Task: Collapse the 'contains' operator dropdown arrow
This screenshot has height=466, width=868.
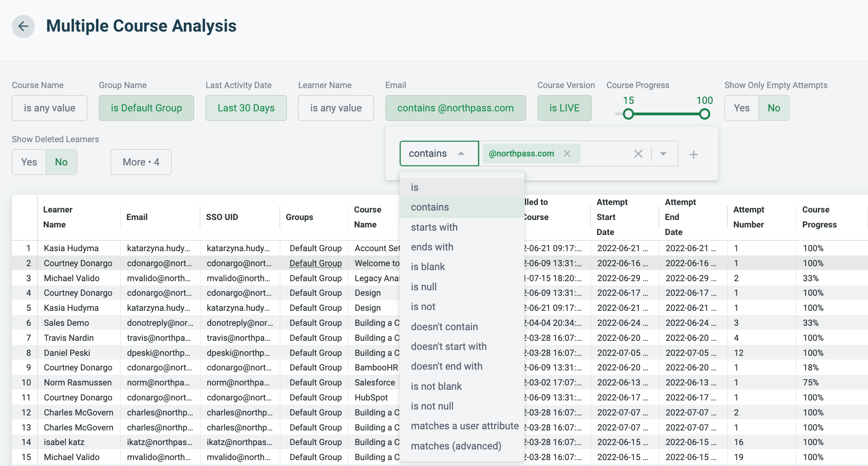Action: [461, 154]
